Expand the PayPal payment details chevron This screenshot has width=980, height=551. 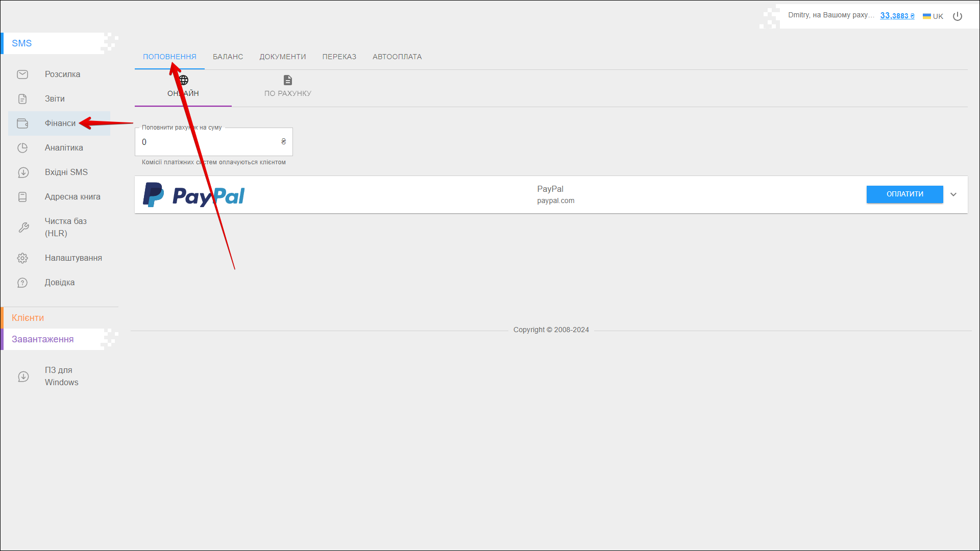coord(953,194)
